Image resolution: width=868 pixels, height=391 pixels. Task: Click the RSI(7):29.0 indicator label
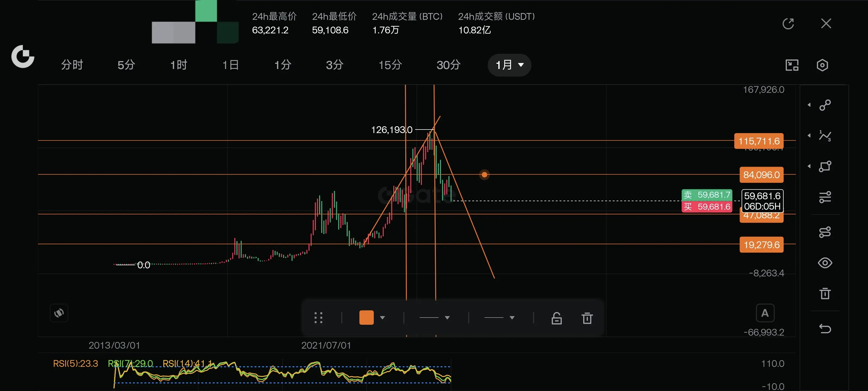(x=130, y=364)
